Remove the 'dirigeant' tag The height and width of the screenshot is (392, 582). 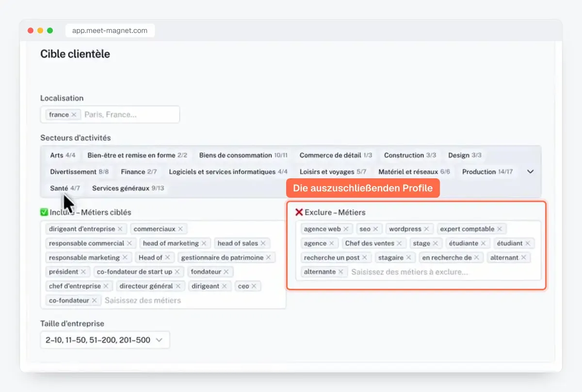224,286
